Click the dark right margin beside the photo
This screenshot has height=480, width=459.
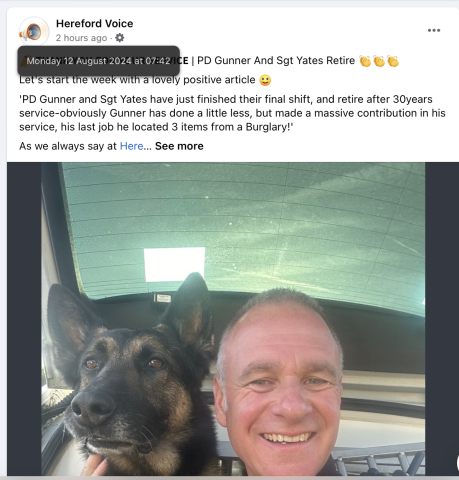point(442,319)
